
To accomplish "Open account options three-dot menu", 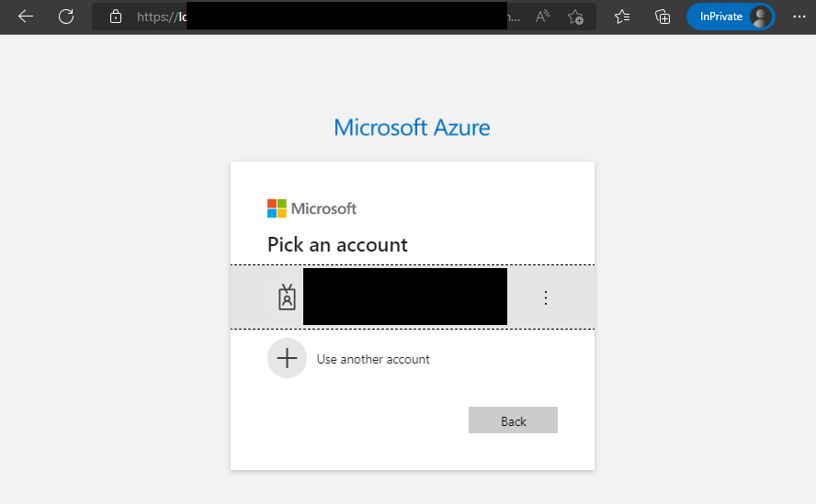I will [x=546, y=297].
